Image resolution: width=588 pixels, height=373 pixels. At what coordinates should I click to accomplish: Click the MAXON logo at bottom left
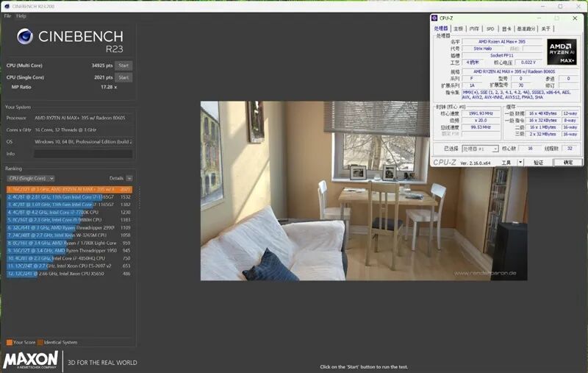[31, 360]
